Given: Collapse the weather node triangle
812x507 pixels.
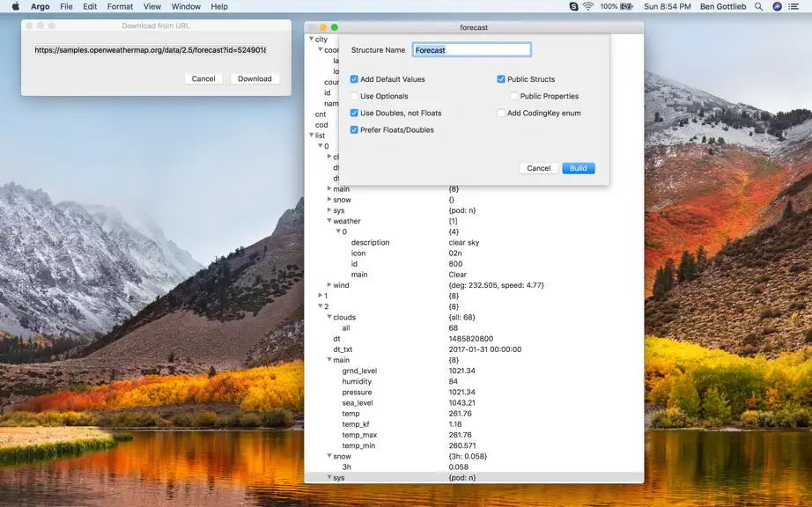Looking at the screenshot, I should [x=329, y=220].
